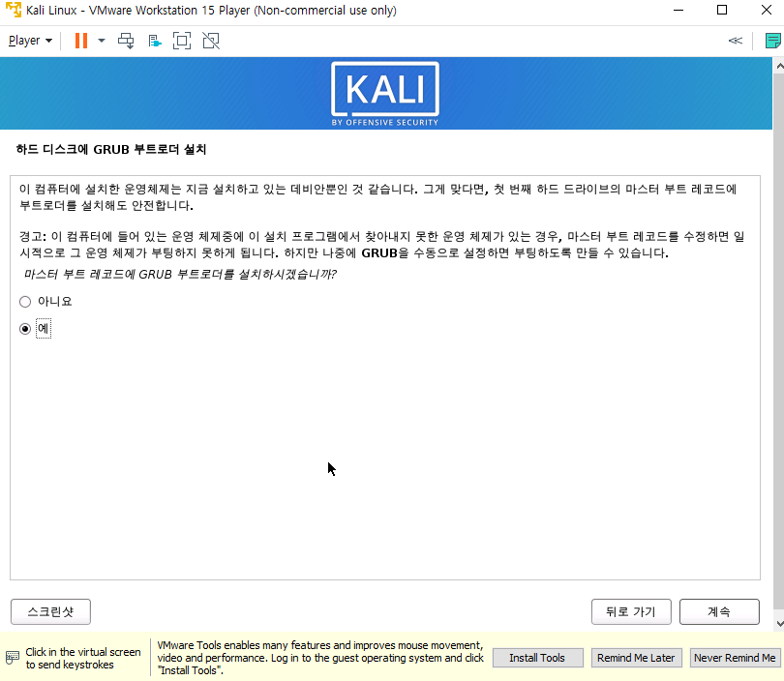
Task: Click the italic question '마스터 부트 레코드에 GRUB 부트로더를 설치하시겠습니까?'
Action: [x=180, y=275]
